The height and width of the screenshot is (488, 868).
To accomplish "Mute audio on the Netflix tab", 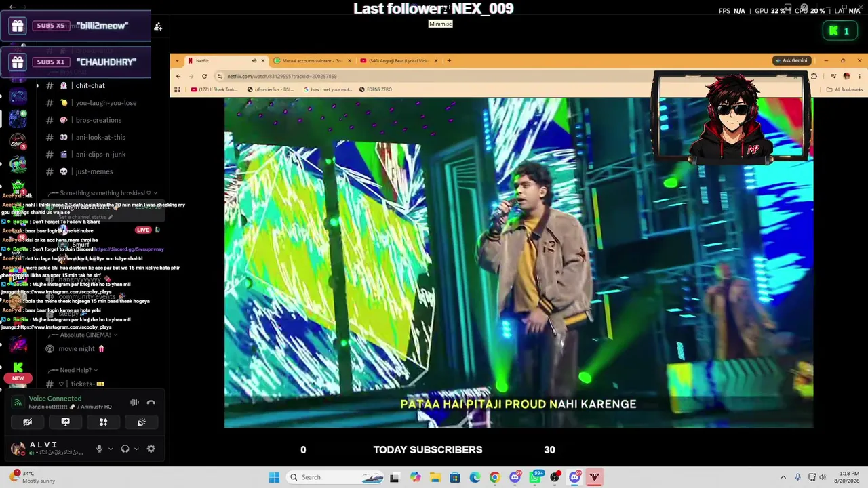I will click(x=254, y=61).
